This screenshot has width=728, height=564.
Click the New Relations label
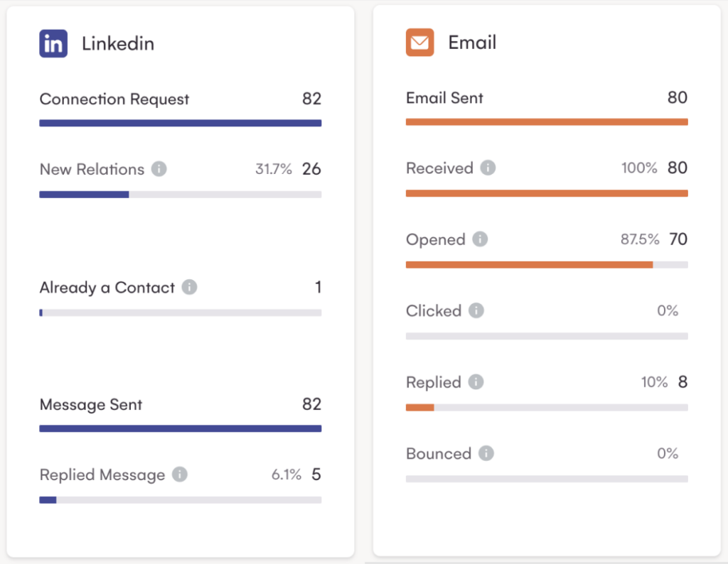click(94, 170)
